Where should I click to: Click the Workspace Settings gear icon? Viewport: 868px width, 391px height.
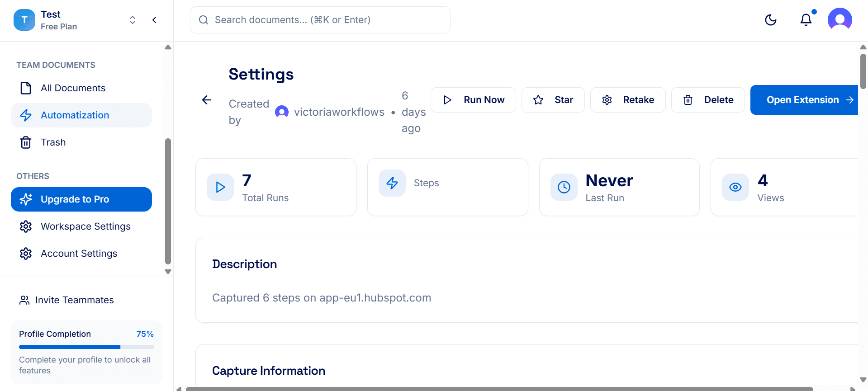point(26,226)
